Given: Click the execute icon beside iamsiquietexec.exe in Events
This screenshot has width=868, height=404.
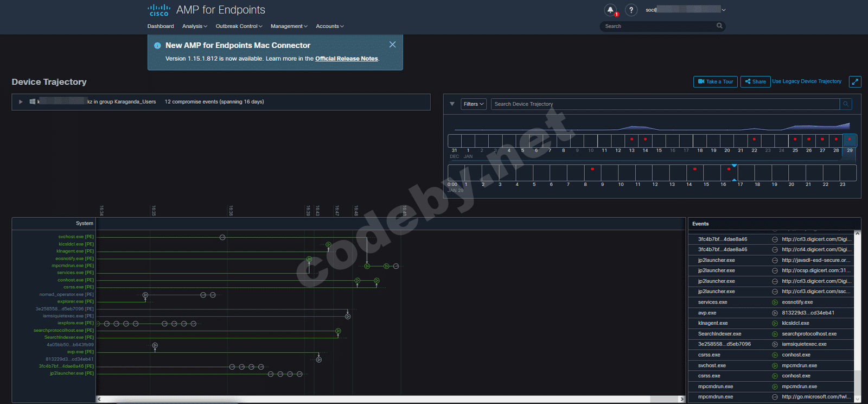Looking at the screenshot, I should pos(775,344).
